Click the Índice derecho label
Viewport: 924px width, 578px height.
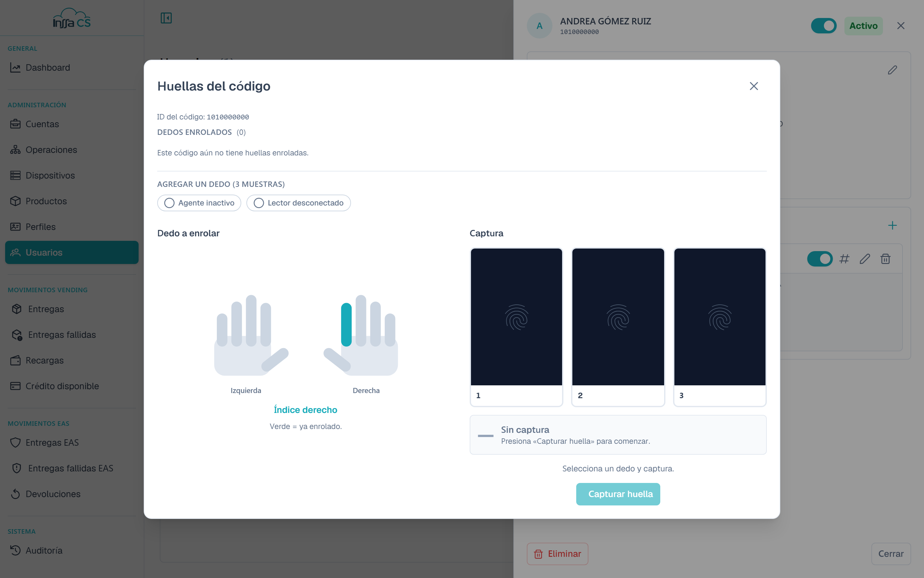point(305,410)
